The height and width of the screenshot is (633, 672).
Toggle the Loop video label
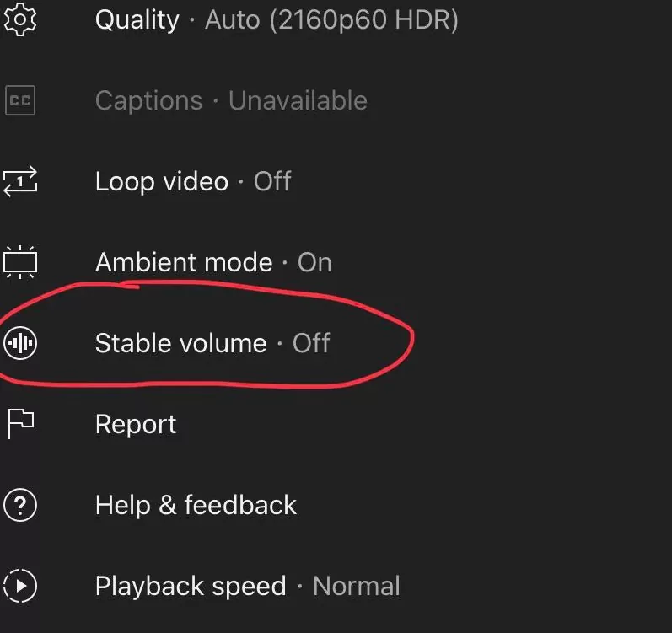click(161, 181)
